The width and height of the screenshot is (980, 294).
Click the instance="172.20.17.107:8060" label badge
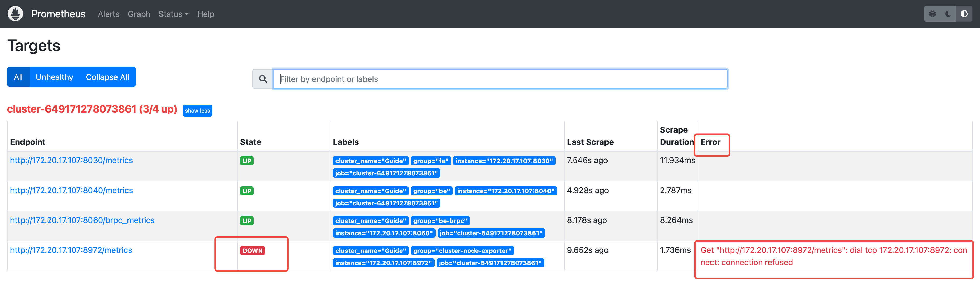[x=384, y=233]
